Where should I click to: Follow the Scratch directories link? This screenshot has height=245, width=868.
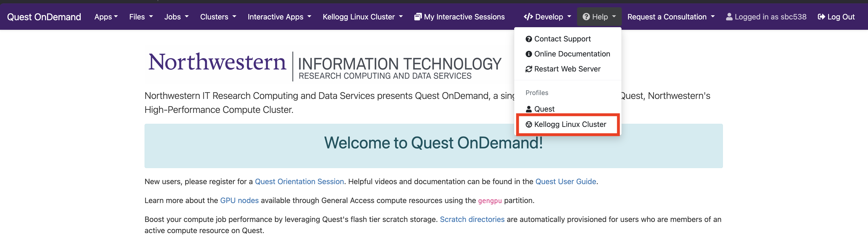point(472,219)
